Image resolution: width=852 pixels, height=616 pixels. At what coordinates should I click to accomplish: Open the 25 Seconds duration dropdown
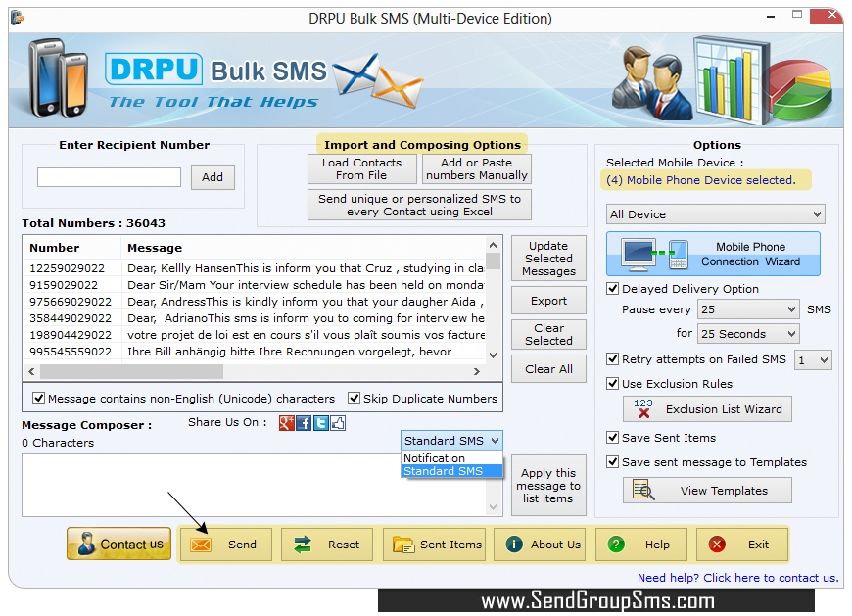pyautogui.click(x=748, y=334)
